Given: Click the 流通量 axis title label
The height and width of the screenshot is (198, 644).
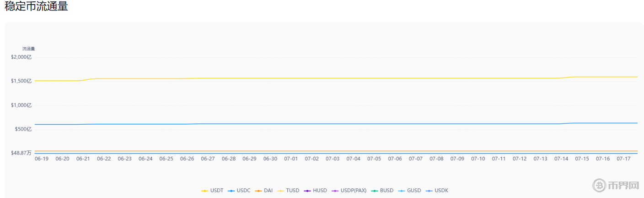Looking at the screenshot, I should [28, 49].
